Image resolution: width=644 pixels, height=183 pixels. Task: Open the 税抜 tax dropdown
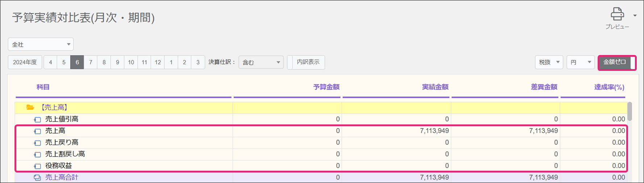549,62
